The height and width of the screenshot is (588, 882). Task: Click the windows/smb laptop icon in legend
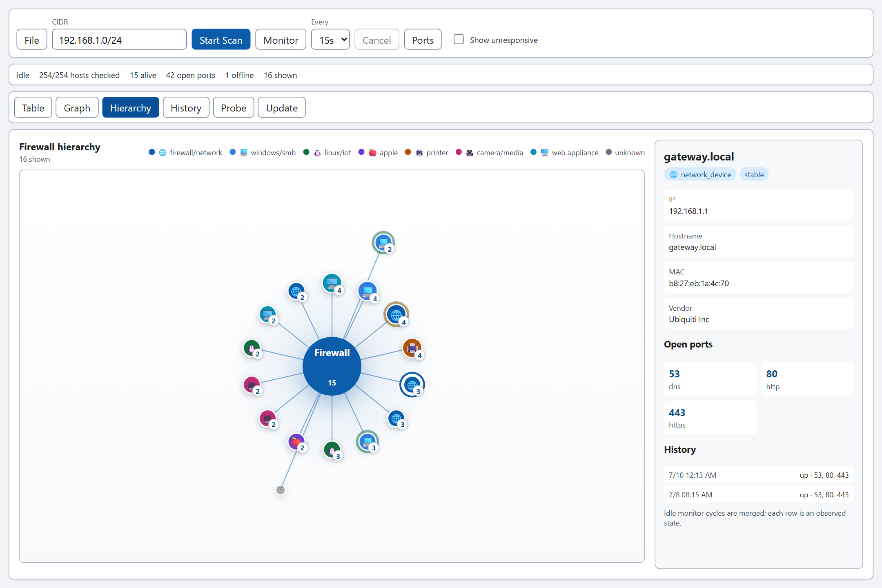244,153
